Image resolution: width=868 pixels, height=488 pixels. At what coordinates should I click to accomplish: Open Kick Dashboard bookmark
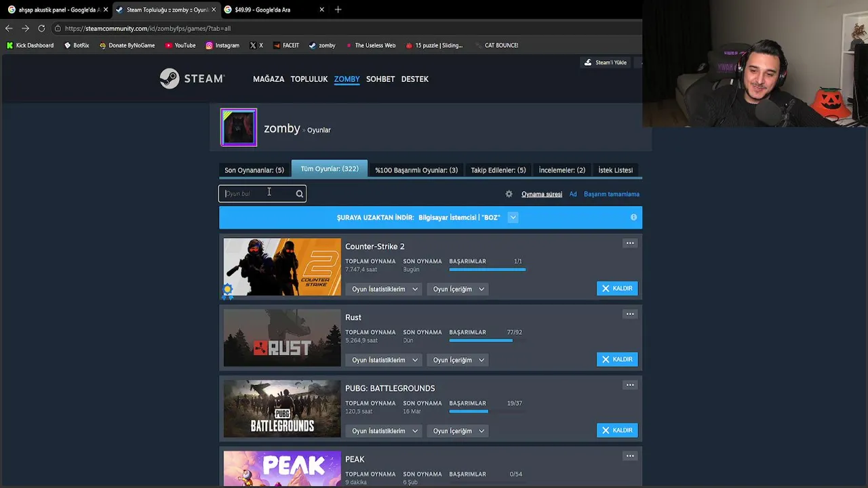[x=30, y=45]
